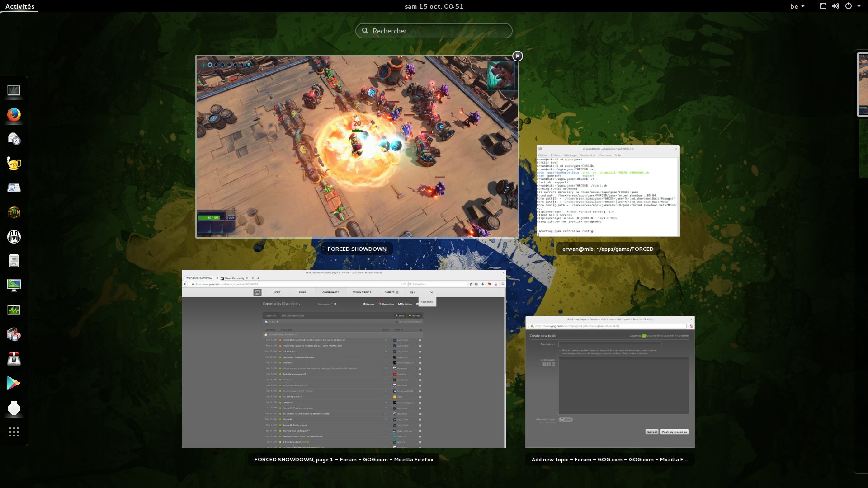Image resolution: width=868 pixels, height=488 pixels.
Task: Focus the Rechercher search field
Action: (434, 31)
